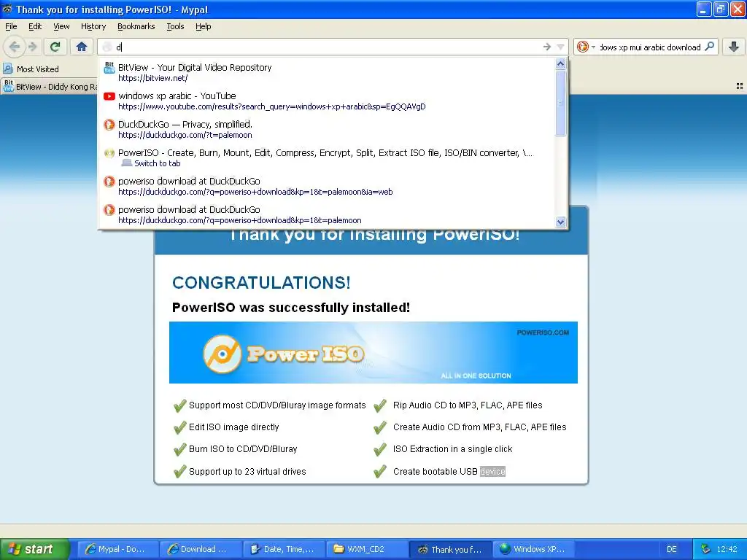The image size is (747, 560).
Task: Click 'Rip Audio CD to MP3, FLAC, APE files' text
Action: (x=468, y=405)
